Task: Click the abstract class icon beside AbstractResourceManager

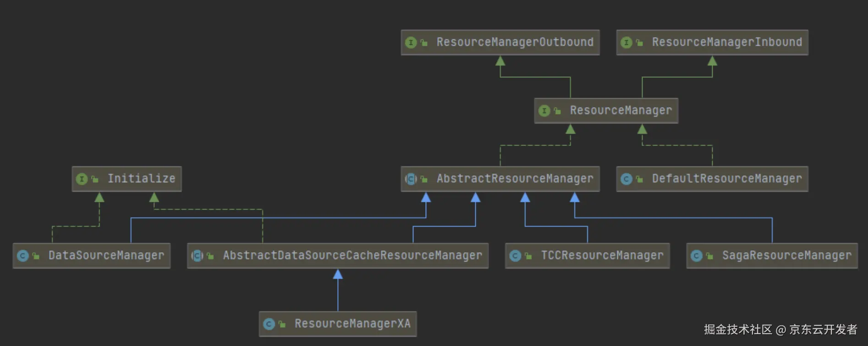Action: (411, 179)
